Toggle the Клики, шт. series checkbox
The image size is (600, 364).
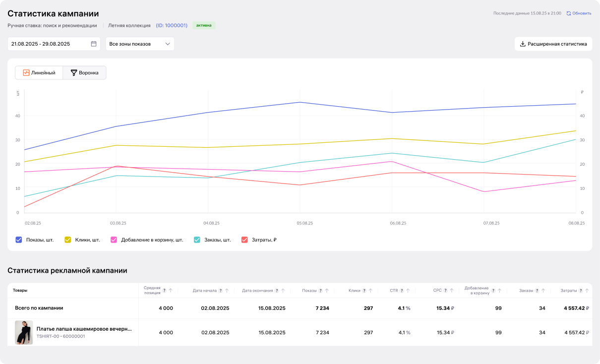click(x=68, y=240)
